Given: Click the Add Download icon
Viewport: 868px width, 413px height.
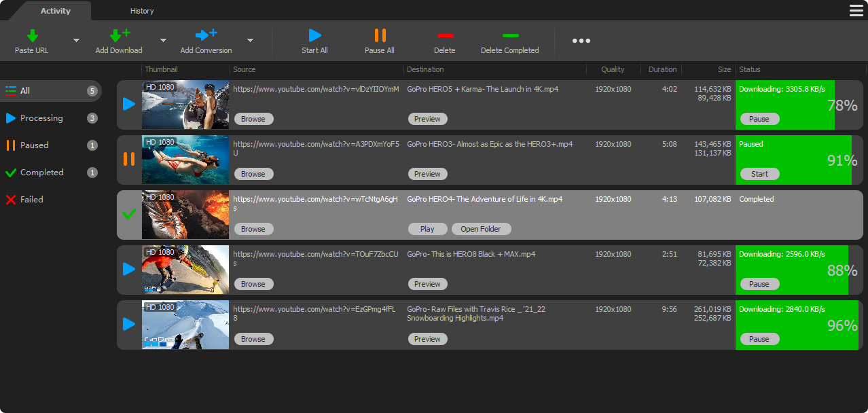Looking at the screenshot, I should 120,35.
